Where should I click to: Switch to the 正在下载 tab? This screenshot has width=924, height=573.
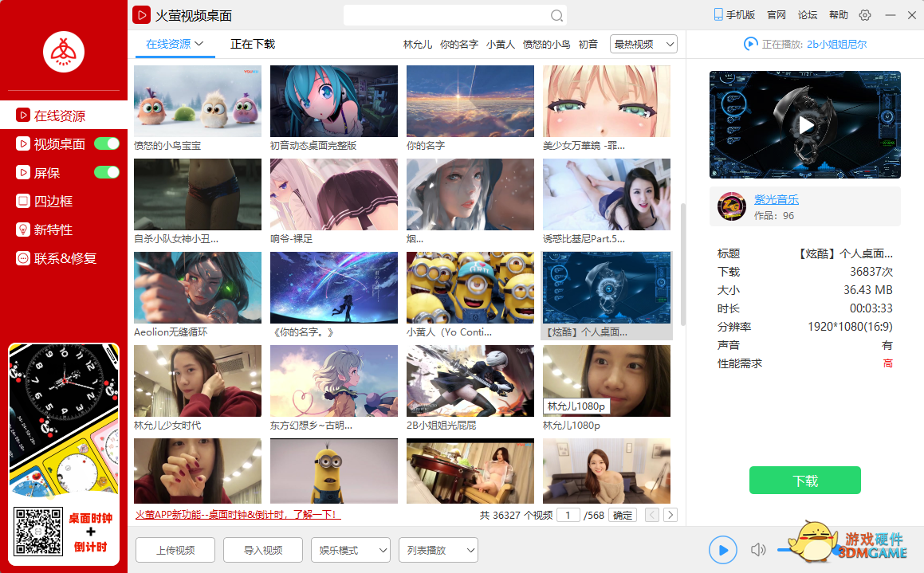tap(253, 44)
